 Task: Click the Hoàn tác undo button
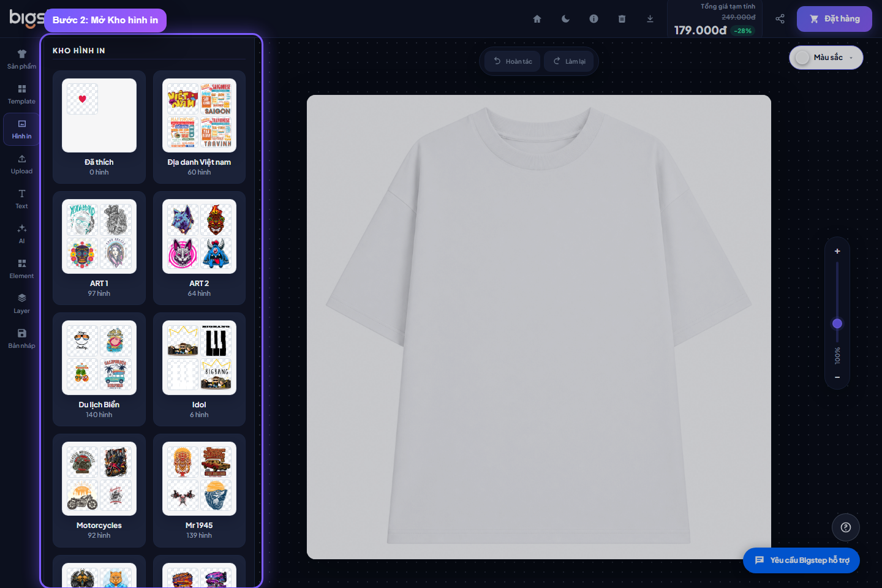[513, 61]
